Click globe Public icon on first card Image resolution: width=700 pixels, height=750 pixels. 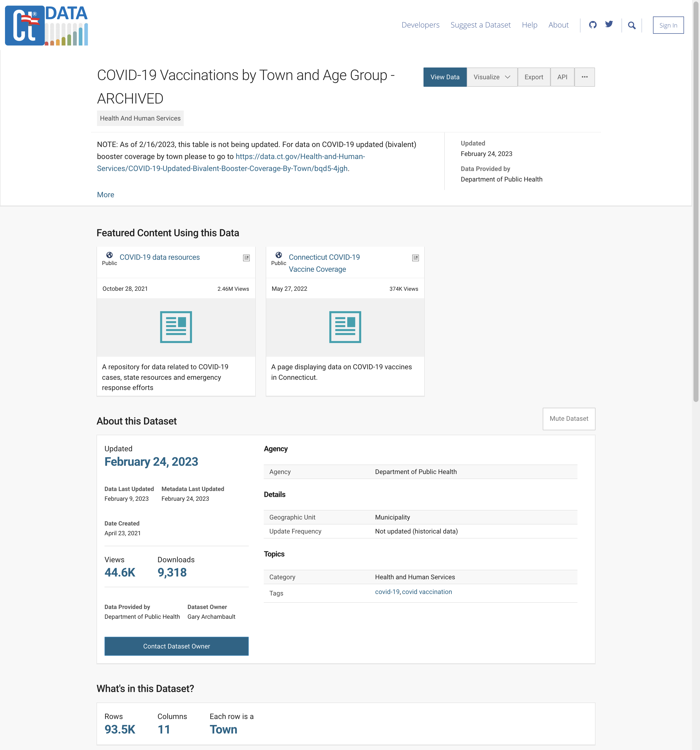[109, 255]
